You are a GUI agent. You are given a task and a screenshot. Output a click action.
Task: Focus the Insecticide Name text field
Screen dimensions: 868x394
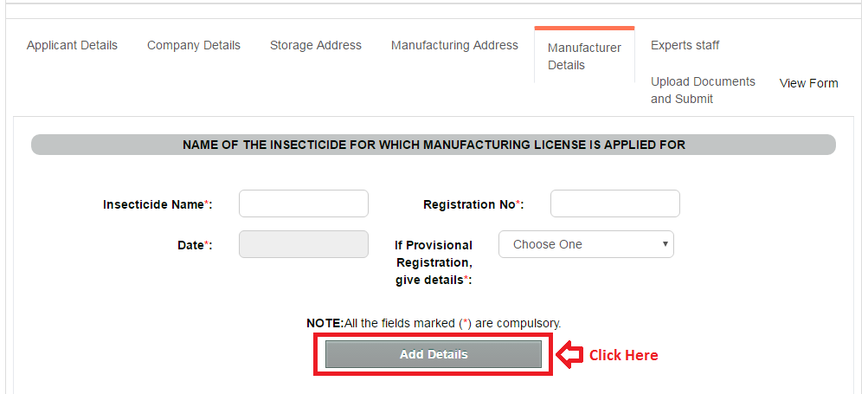coord(304,204)
